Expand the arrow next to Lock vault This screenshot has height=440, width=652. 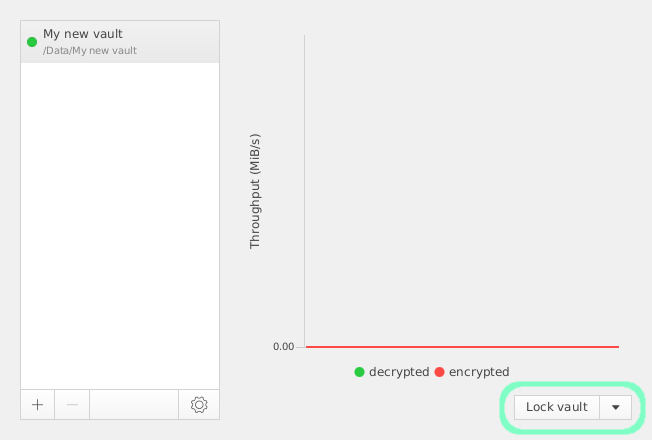pyautogui.click(x=616, y=407)
